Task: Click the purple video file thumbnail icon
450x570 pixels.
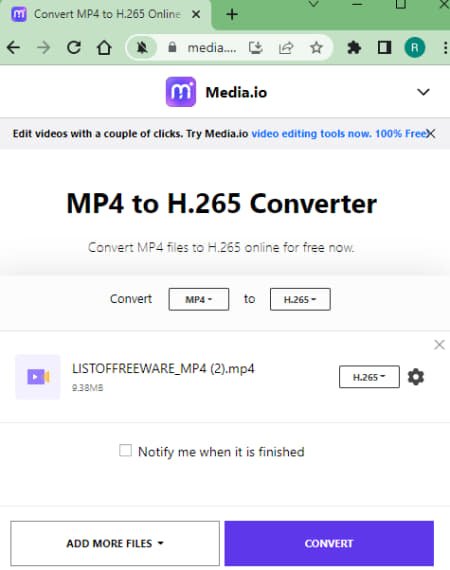Action: [38, 377]
